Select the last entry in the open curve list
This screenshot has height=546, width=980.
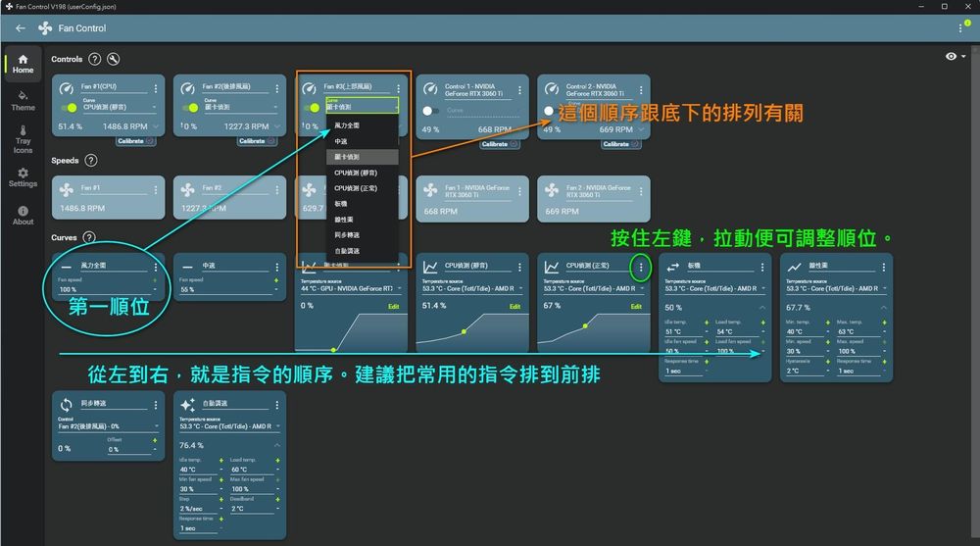pyautogui.click(x=363, y=251)
